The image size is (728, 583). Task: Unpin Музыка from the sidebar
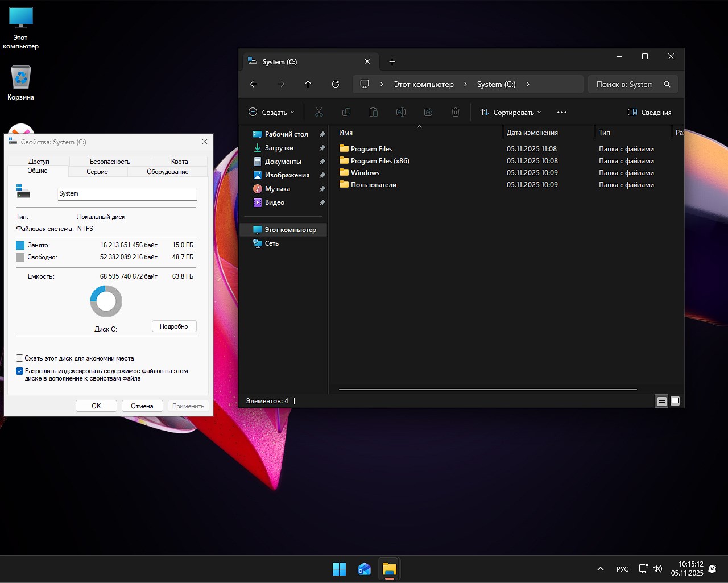point(322,188)
